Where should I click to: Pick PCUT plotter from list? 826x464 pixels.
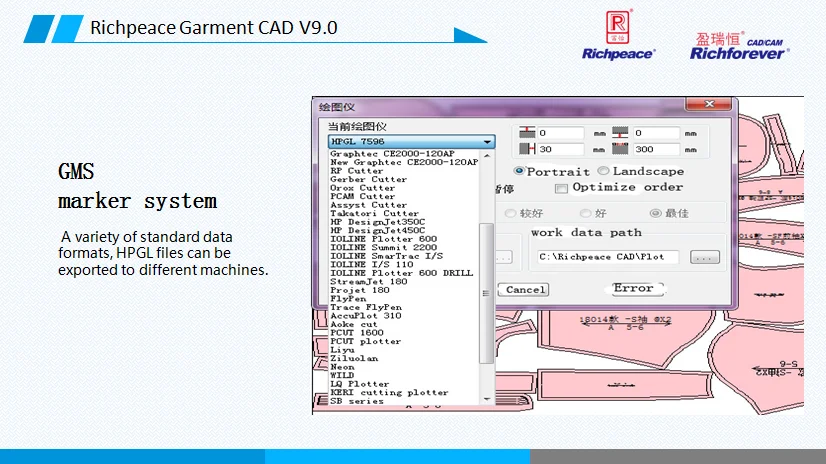click(366, 341)
